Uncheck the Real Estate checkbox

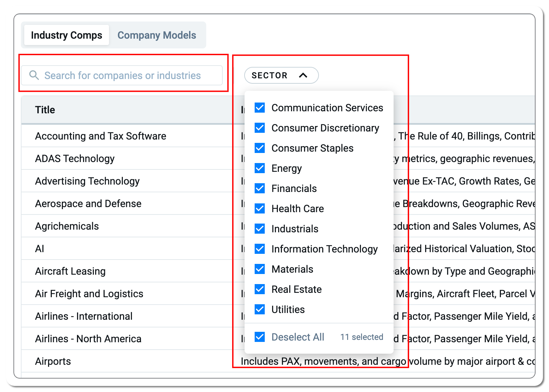pyautogui.click(x=260, y=289)
